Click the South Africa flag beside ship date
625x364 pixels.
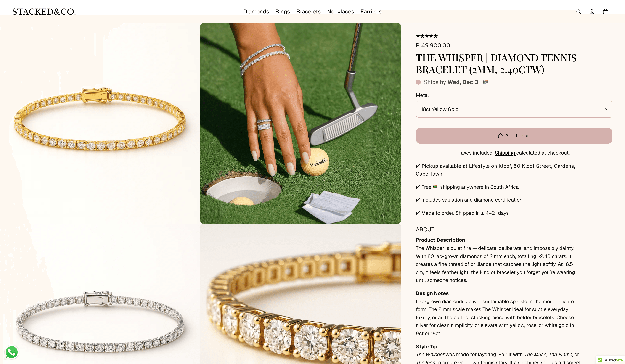(486, 82)
